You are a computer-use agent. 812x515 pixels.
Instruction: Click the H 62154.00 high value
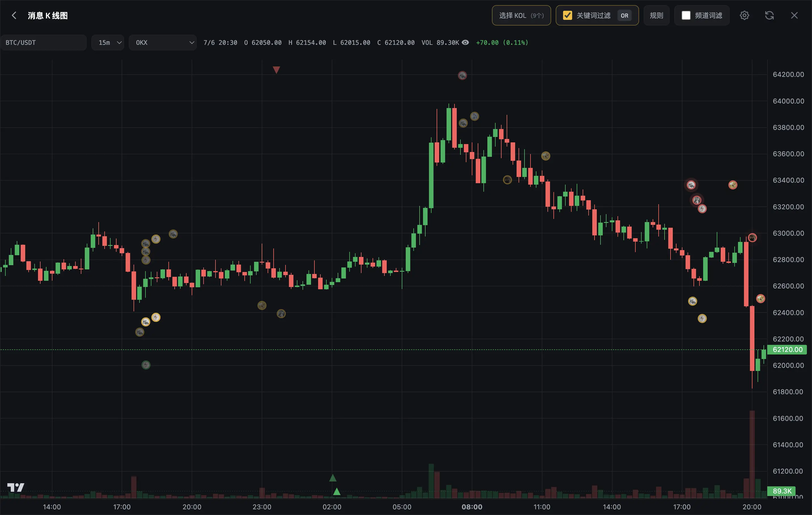pyautogui.click(x=307, y=43)
